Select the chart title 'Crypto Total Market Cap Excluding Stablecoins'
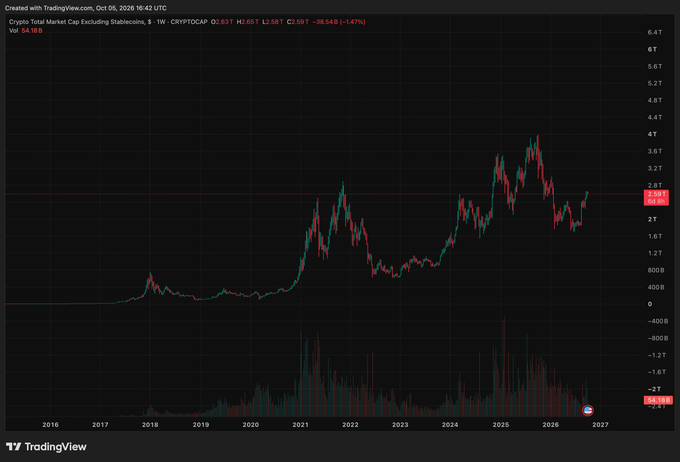Screen dimensions: 680x462 tap(77, 22)
